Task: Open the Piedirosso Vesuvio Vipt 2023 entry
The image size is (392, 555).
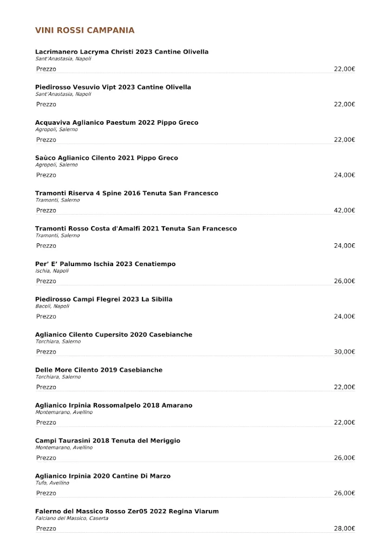Action: click(113, 87)
